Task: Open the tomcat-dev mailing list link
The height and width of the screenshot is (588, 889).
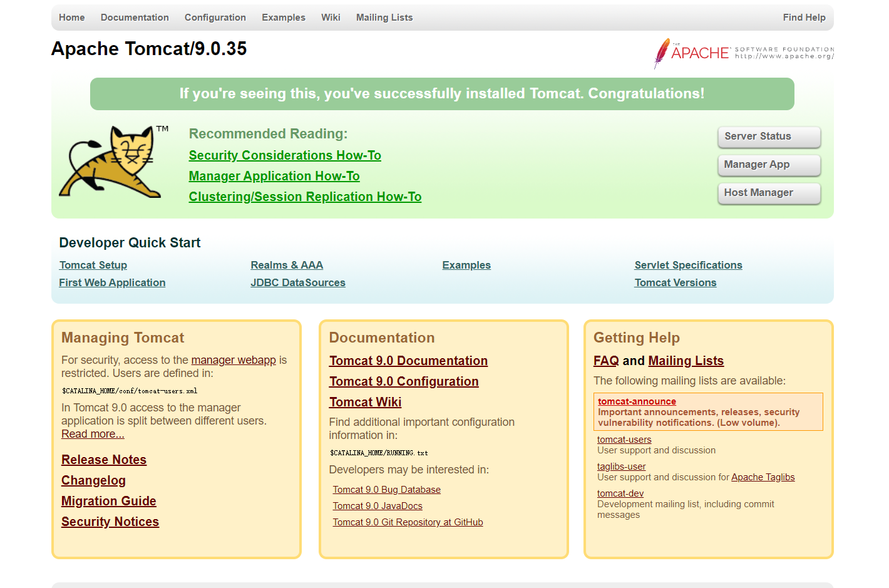Action: pyautogui.click(x=620, y=493)
